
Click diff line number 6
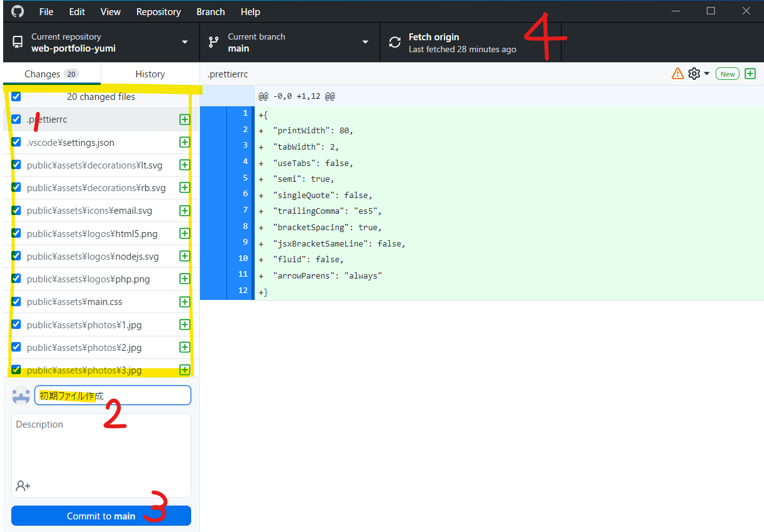245,194
